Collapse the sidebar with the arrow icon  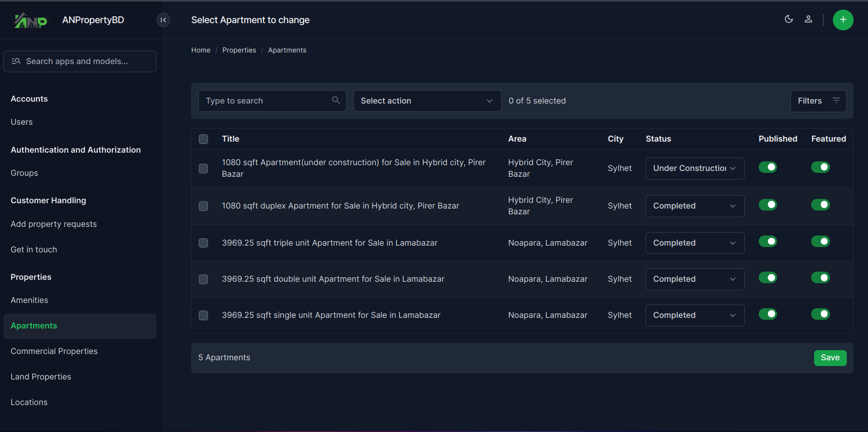163,20
